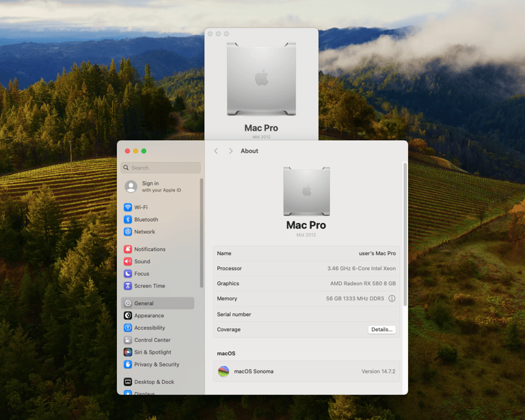Click the Mid 2012 text in About pane
This screenshot has width=525, height=420.
[x=306, y=235]
